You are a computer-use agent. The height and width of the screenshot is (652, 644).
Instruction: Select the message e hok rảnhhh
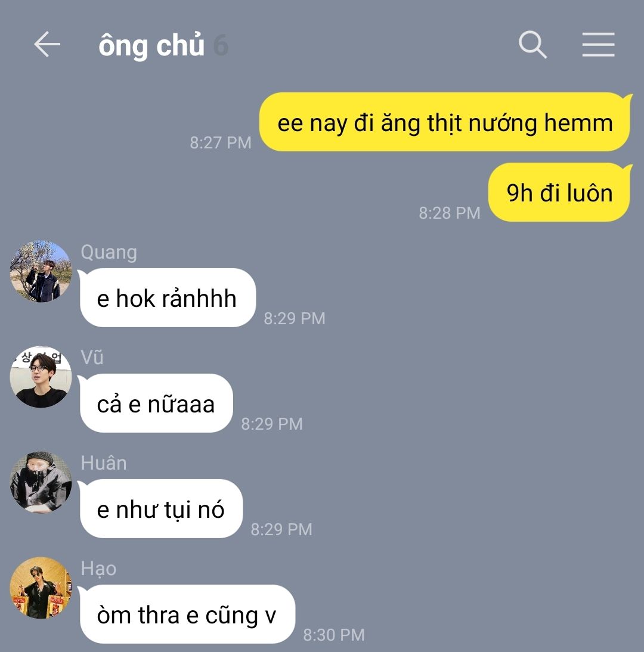point(167,298)
